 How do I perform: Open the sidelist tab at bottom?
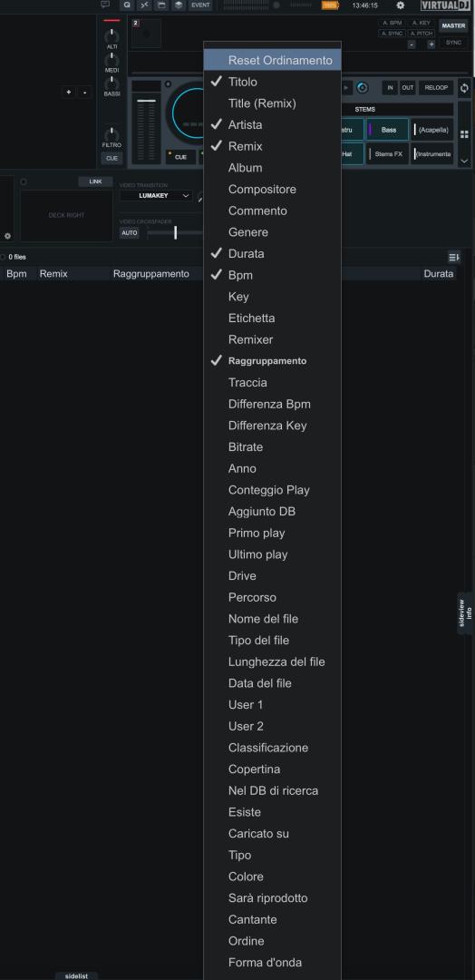coord(76,975)
